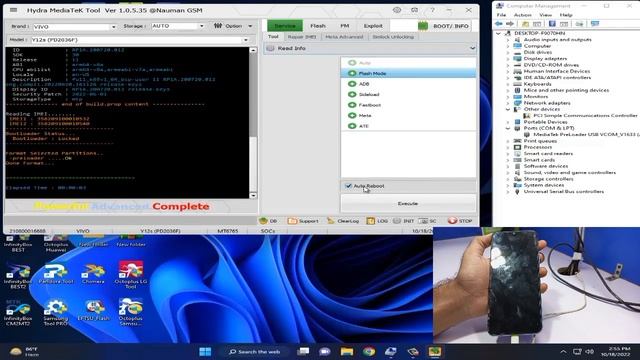The image size is (640, 360).
Task: Collapse Other devices in device tree
Action: [x=508, y=109]
